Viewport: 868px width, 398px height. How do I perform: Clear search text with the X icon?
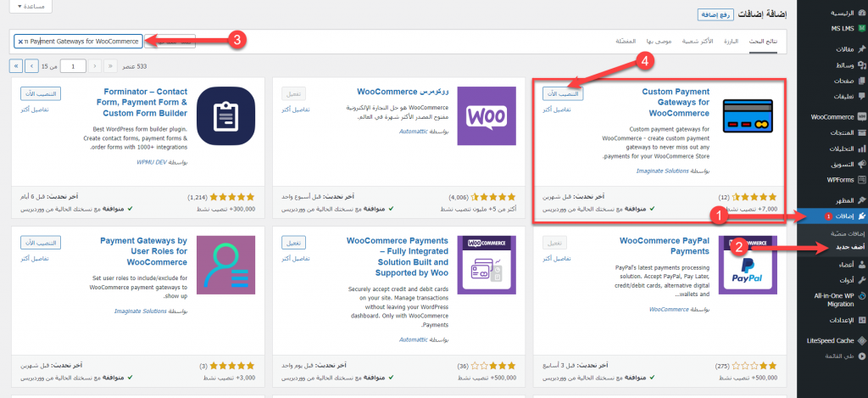tap(20, 42)
